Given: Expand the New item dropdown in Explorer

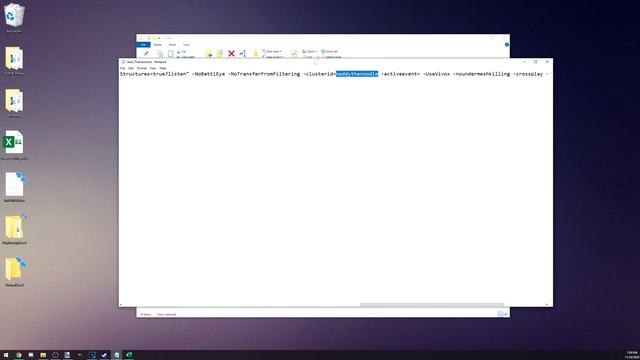Looking at the screenshot, I should (x=272, y=51).
